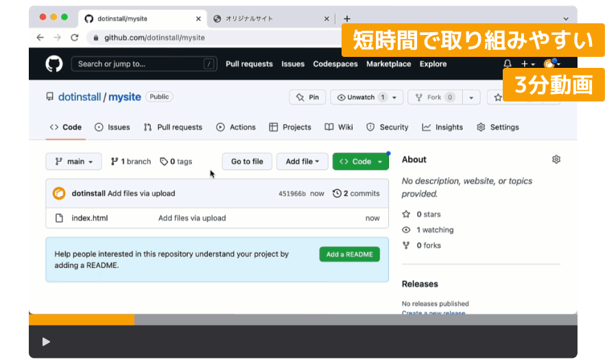
Task: Click the Add a README button
Action: point(350,254)
